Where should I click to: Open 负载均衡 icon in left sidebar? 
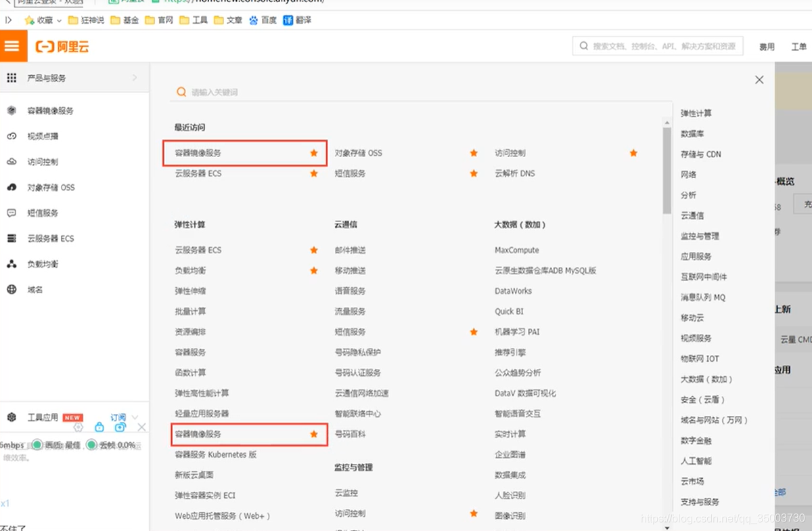(x=12, y=264)
